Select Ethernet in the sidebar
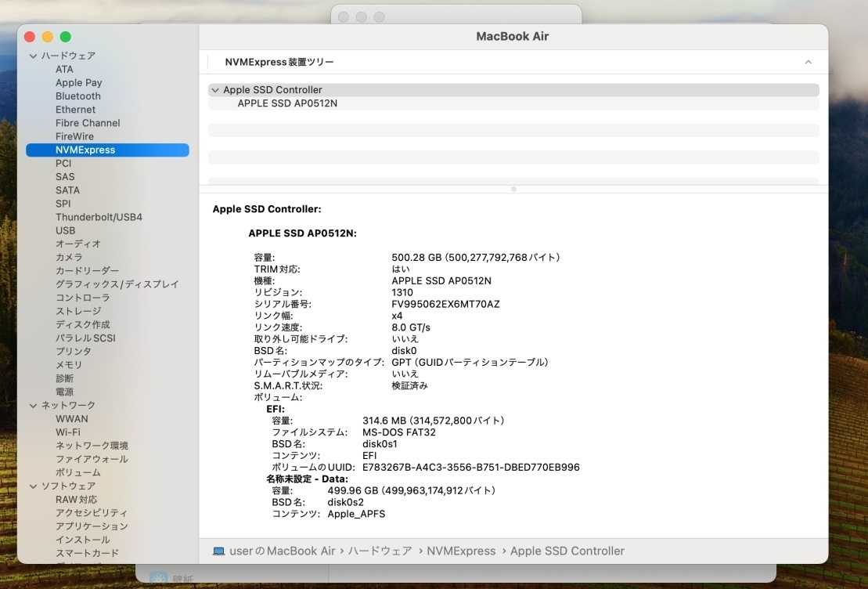The height and width of the screenshot is (589, 868). click(75, 110)
